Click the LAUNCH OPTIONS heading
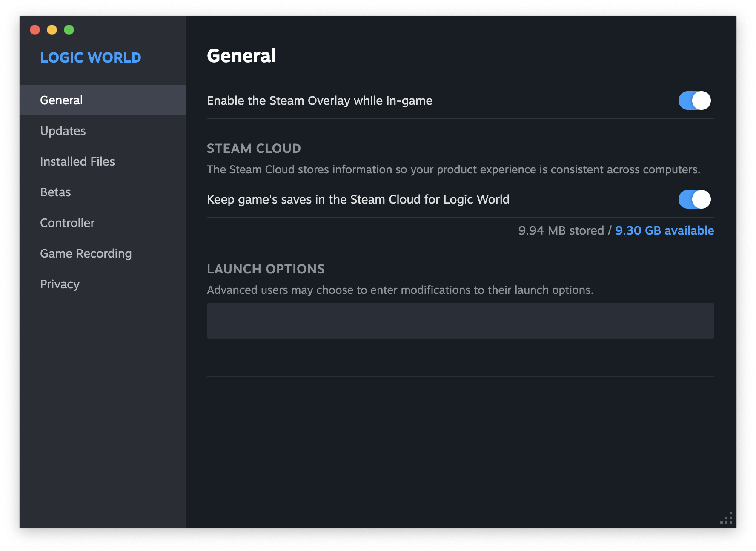The width and height of the screenshot is (756, 551). [x=266, y=269]
